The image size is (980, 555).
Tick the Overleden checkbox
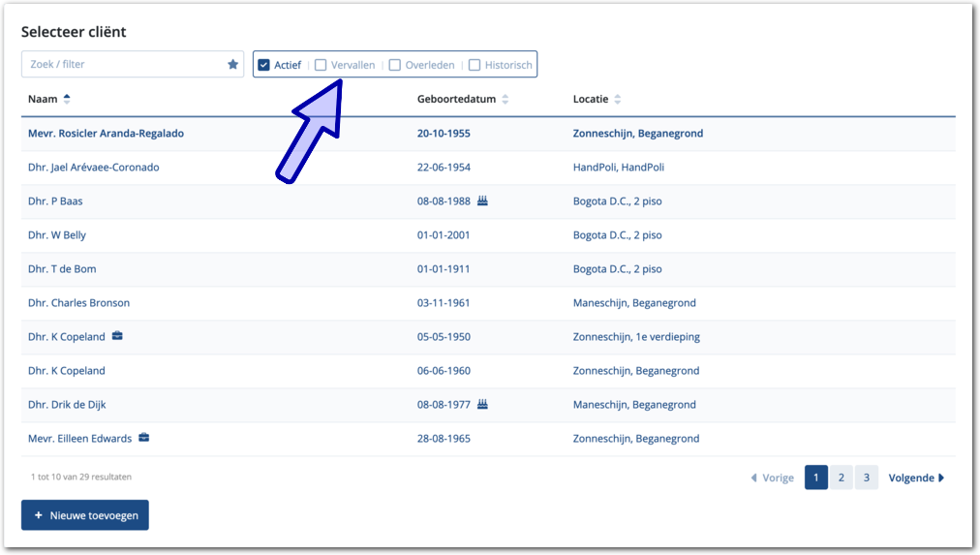pyautogui.click(x=395, y=66)
